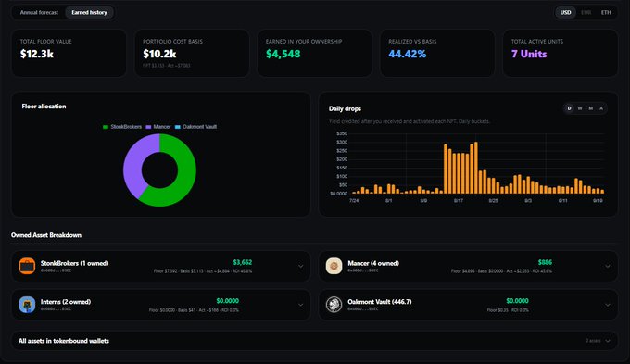Expand the Interns (2 owned) row chevron

(301, 305)
